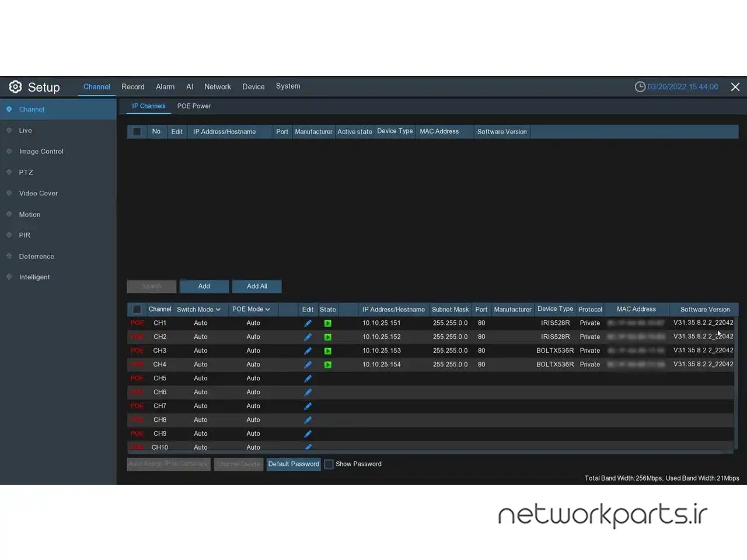The height and width of the screenshot is (560, 747).
Task: Select Image Control in the sidebar
Action: (x=41, y=152)
